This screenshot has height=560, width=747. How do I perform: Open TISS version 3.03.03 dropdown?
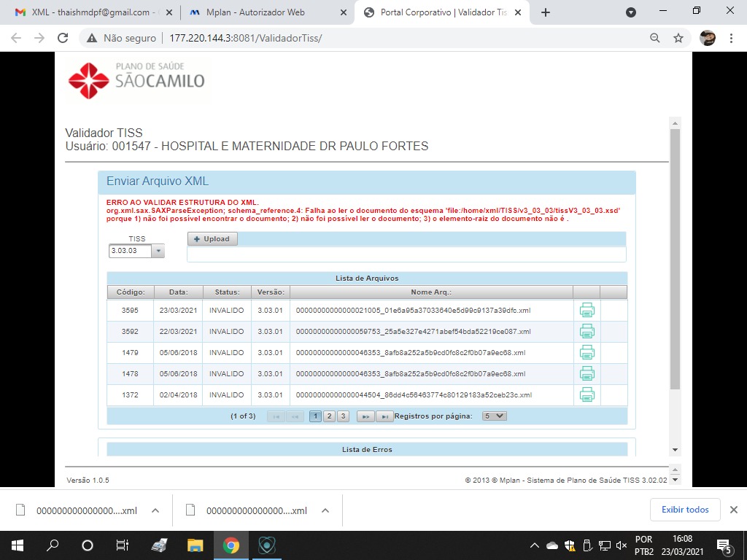click(158, 251)
